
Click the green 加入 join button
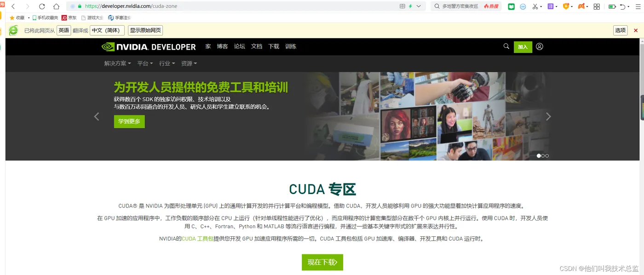point(523,47)
